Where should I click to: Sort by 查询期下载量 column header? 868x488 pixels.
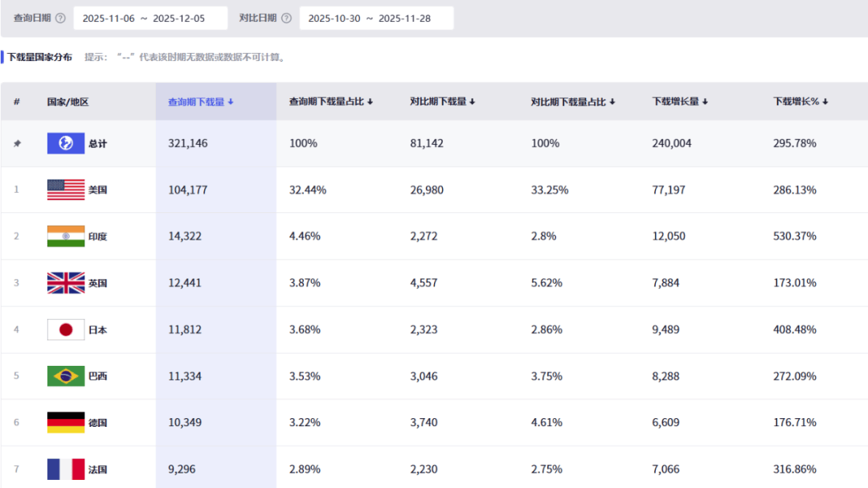(x=200, y=102)
